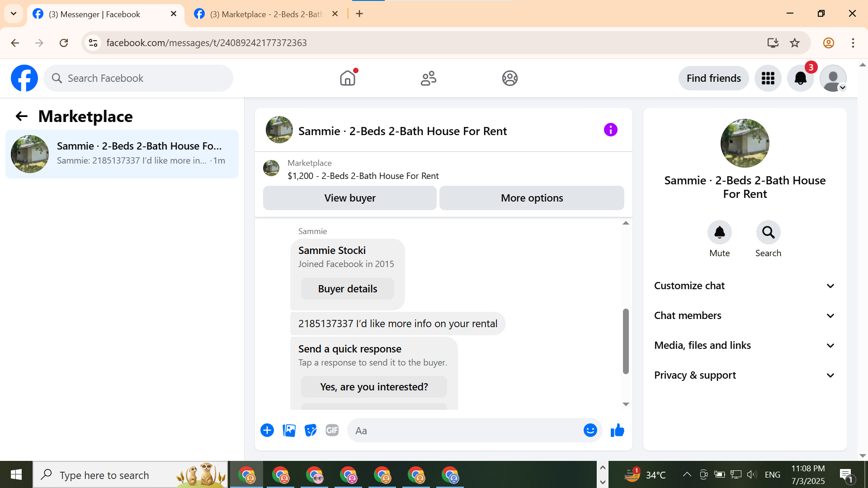Viewport: 868px width, 488px height.
Task: Open more actions with the plus icon
Action: pos(267,431)
